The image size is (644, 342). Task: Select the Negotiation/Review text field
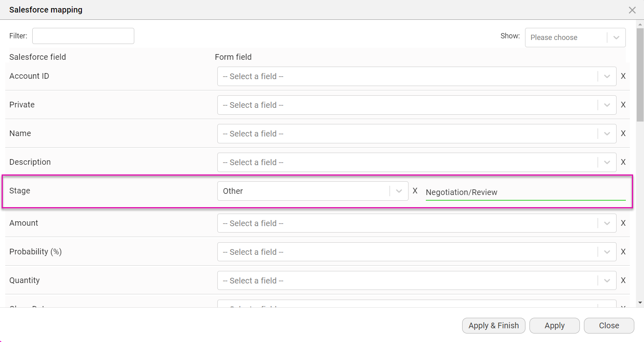(524, 192)
